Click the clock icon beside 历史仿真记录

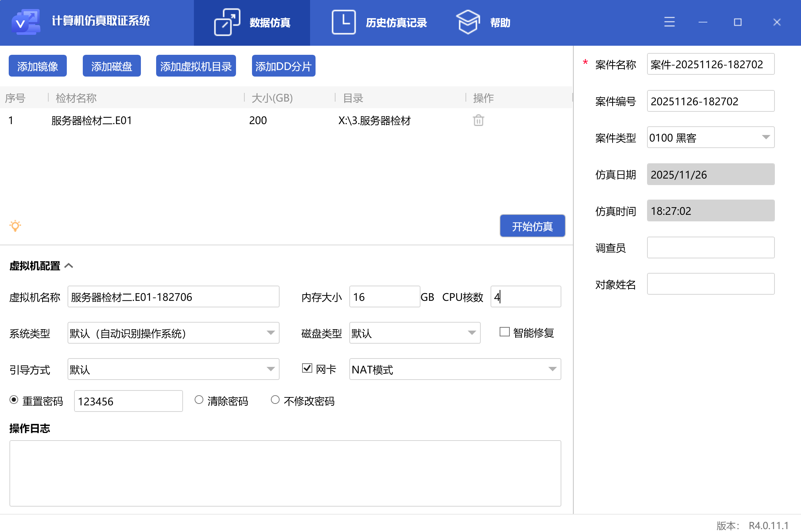pos(343,22)
